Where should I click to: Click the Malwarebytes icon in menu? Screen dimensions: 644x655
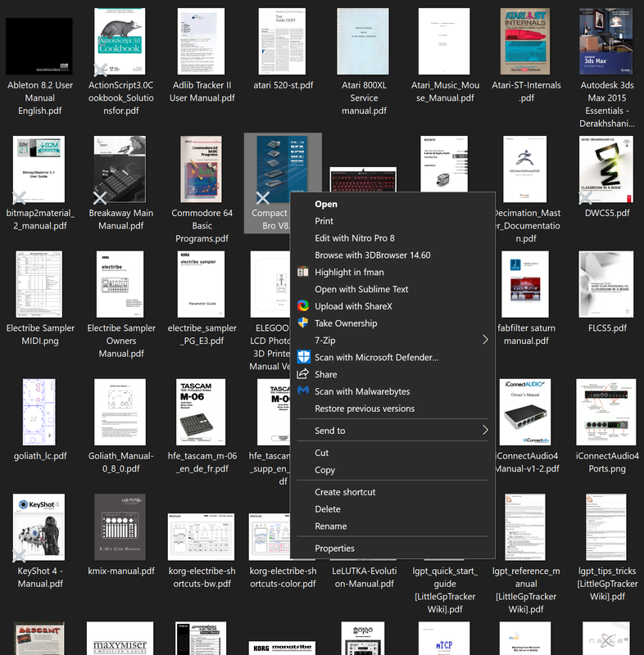[303, 391]
